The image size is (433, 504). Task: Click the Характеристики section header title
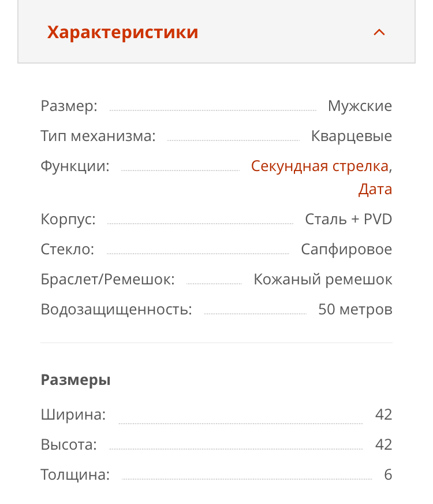pyautogui.click(x=122, y=32)
